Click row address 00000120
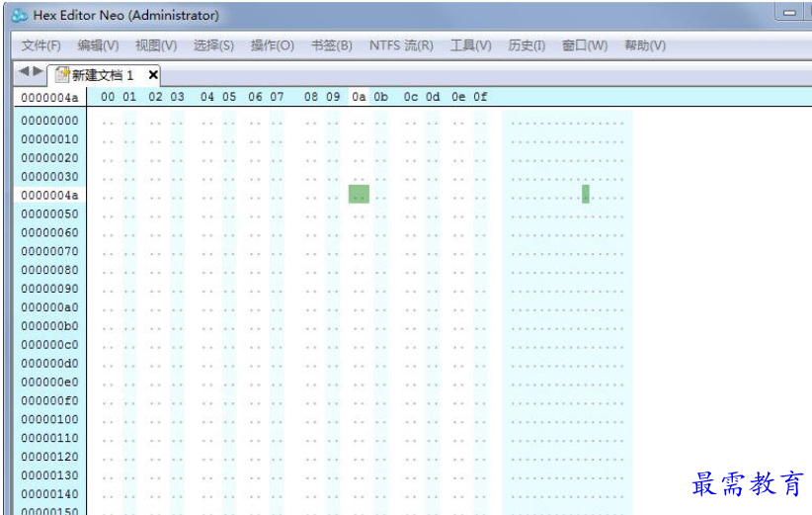This screenshot has width=812, height=515. pyautogui.click(x=49, y=457)
